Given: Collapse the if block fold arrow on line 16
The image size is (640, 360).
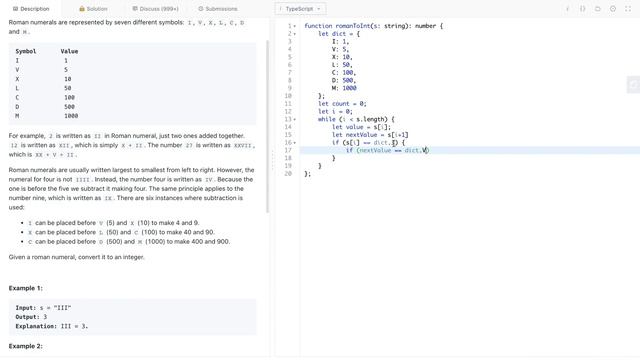Looking at the screenshot, I should click(x=295, y=143).
